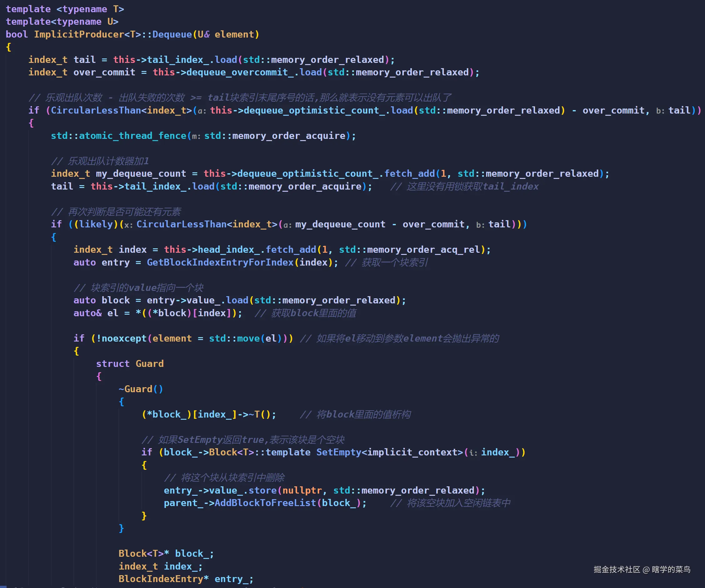Image resolution: width=705 pixels, height=588 pixels.
Task: Click the likely macro in the inner if
Action: [x=96, y=225]
